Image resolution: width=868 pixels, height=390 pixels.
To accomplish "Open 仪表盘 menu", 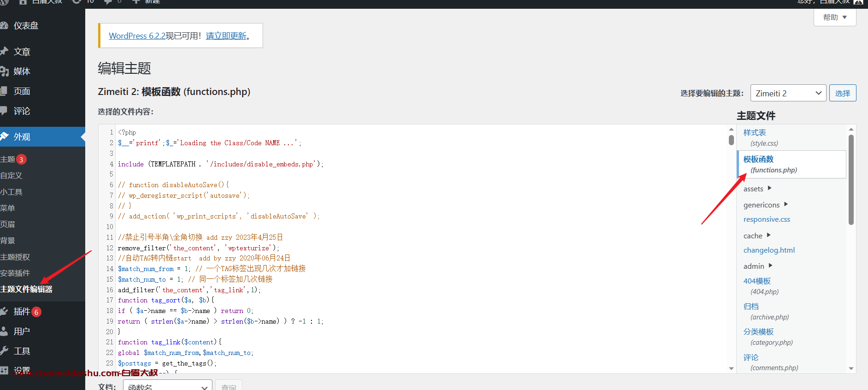I will tap(26, 25).
